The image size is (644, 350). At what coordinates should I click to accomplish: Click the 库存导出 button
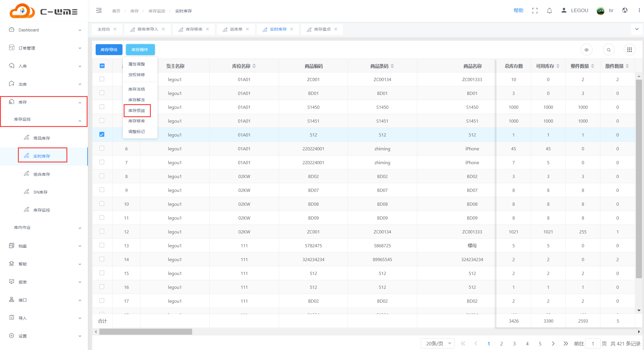point(109,50)
